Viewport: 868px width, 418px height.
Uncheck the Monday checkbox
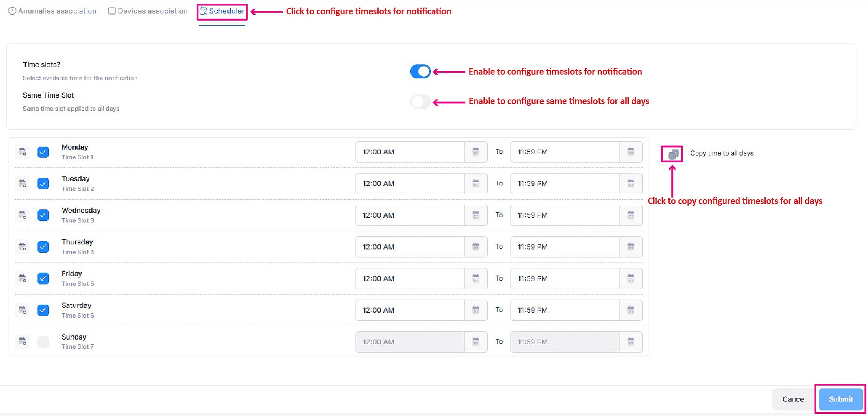(x=43, y=152)
